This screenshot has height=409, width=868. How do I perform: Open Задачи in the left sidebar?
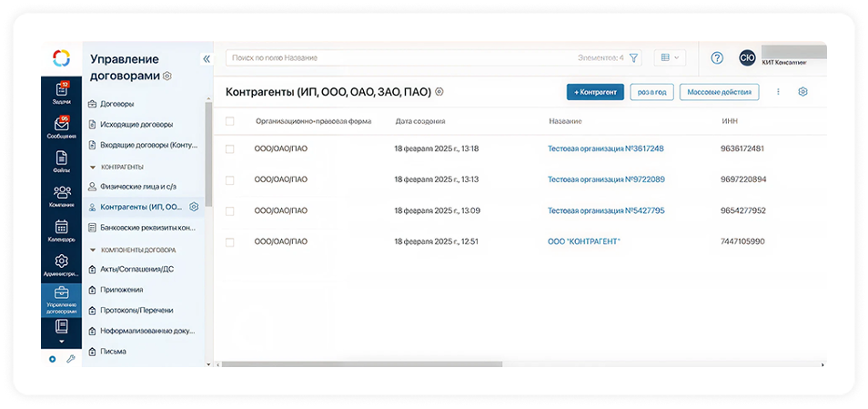61,92
